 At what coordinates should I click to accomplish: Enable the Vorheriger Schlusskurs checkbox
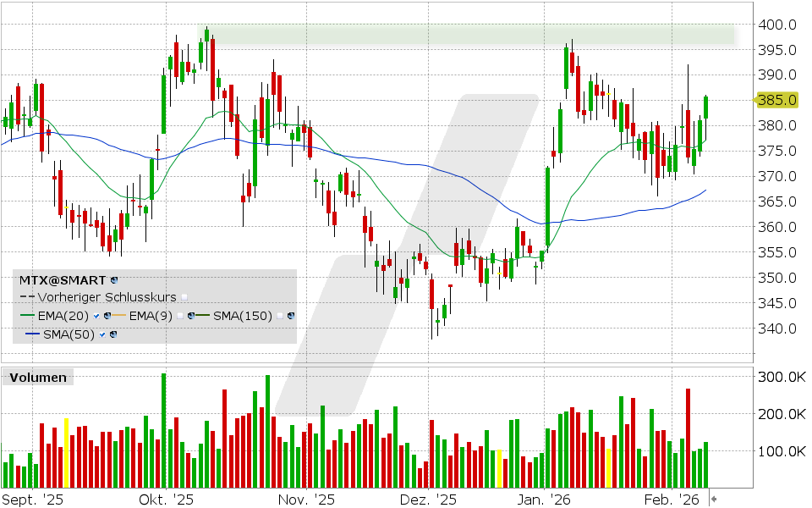185,296
